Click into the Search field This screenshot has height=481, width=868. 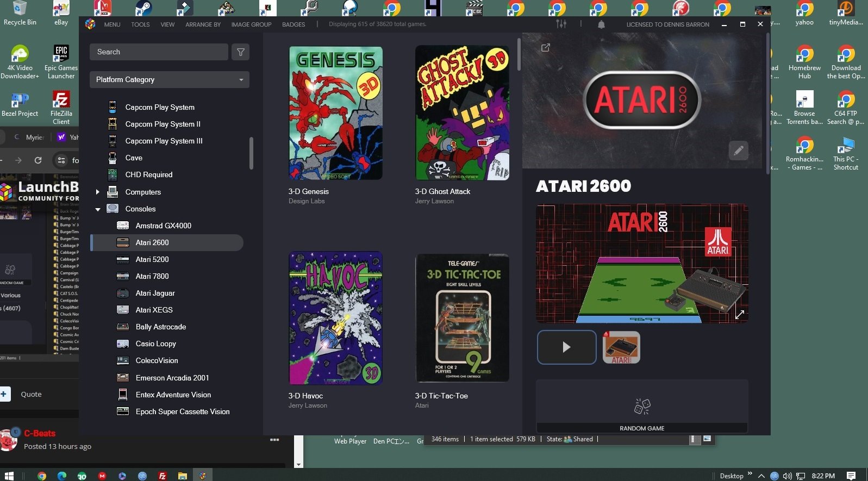tap(159, 52)
